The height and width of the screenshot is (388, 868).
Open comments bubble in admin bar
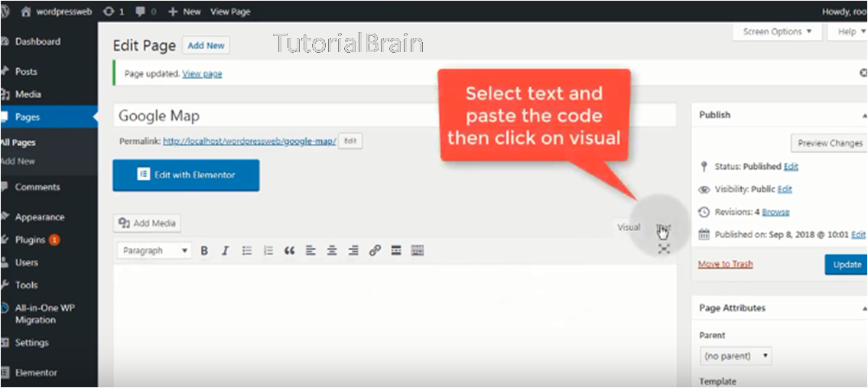(x=145, y=11)
